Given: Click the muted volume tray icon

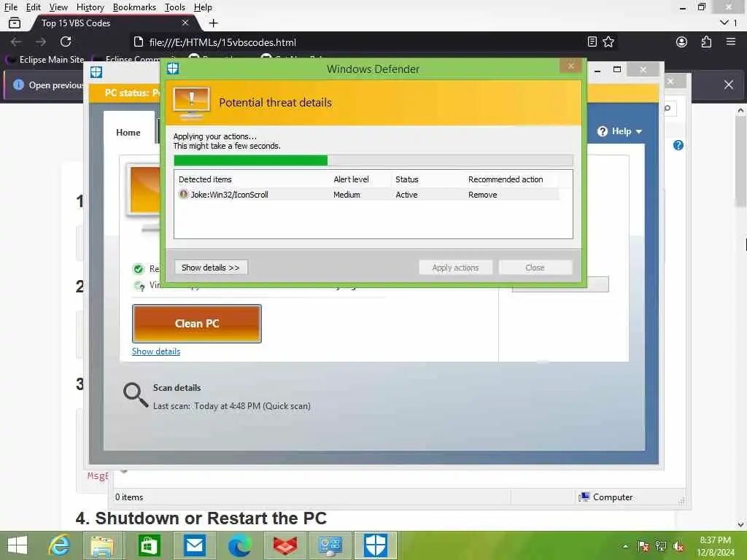Looking at the screenshot, I should coord(678,546).
